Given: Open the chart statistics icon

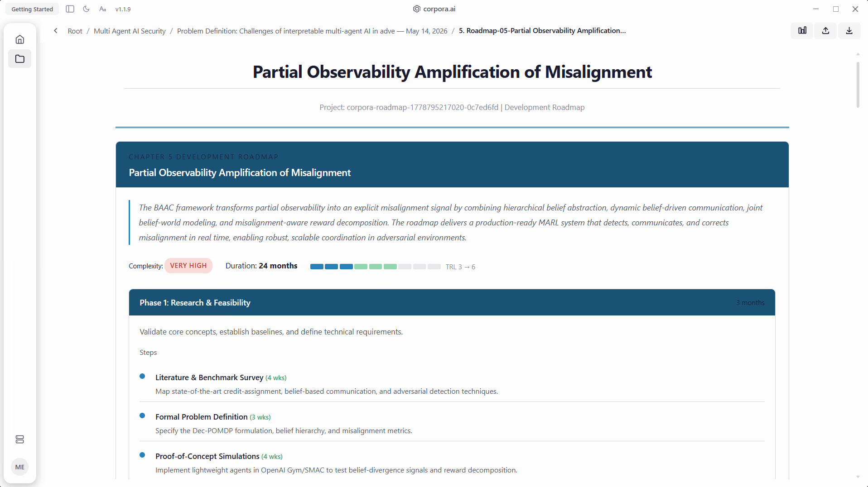Looking at the screenshot, I should [x=802, y=31].
